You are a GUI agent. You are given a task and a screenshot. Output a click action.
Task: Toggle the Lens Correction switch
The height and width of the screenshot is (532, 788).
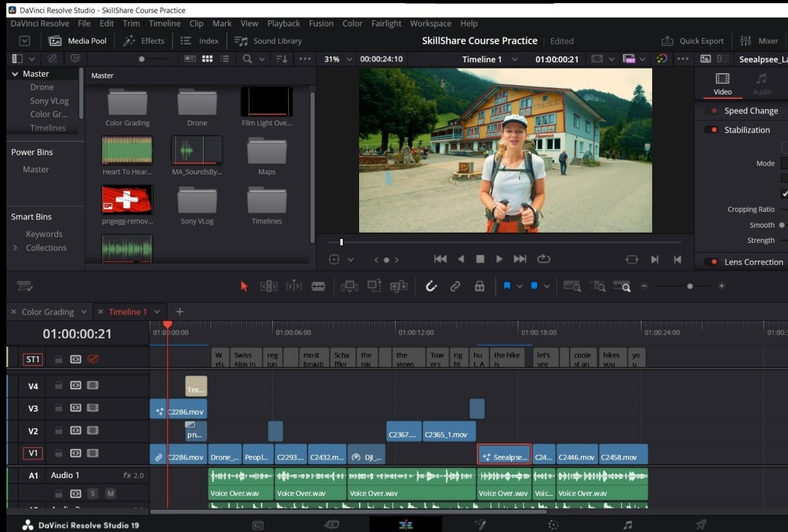coord(712,263)
